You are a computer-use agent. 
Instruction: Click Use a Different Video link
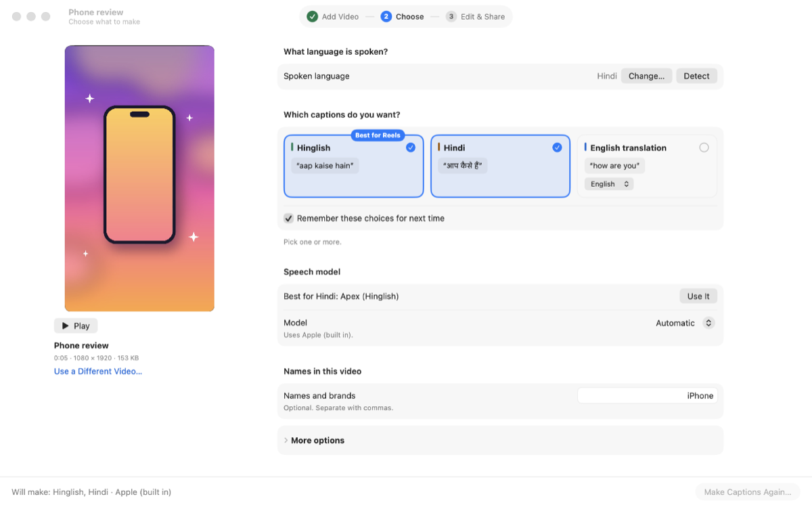(98, 372)
